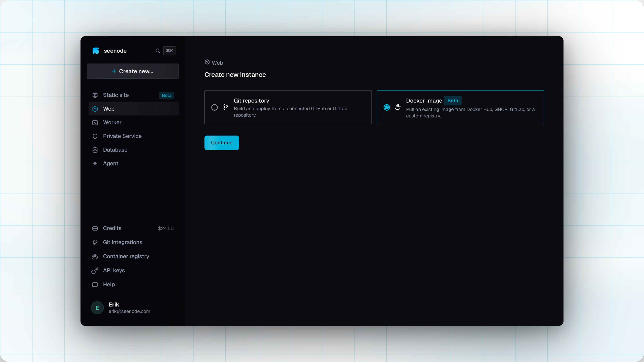Open search with the magnifier icon

[158, 51]
